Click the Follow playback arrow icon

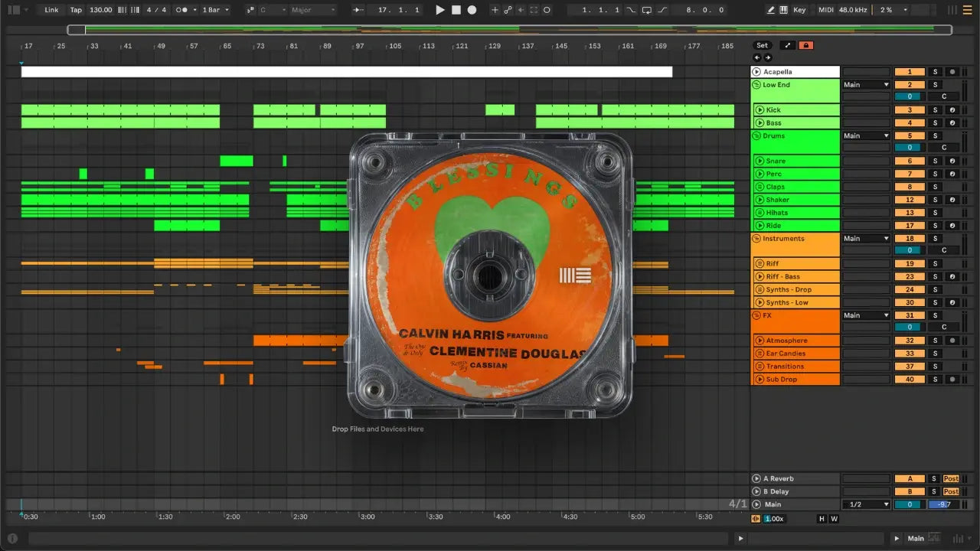tap(358, 10)
